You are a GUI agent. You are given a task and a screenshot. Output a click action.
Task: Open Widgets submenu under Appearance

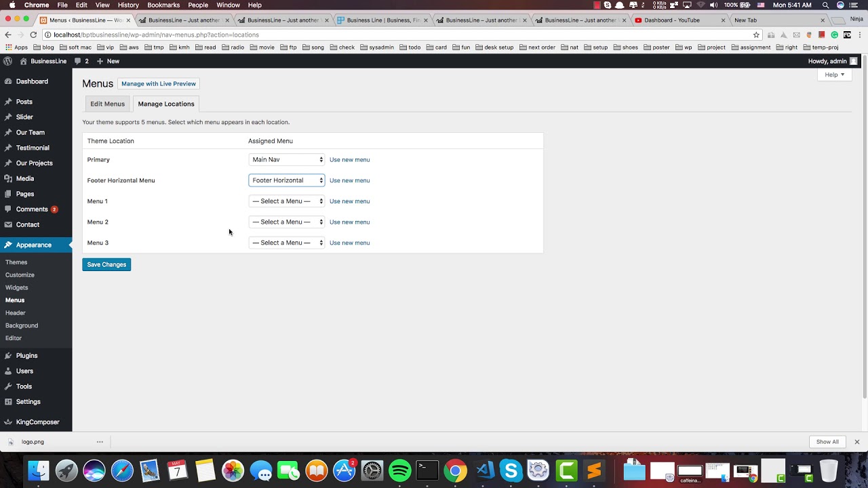17,287
